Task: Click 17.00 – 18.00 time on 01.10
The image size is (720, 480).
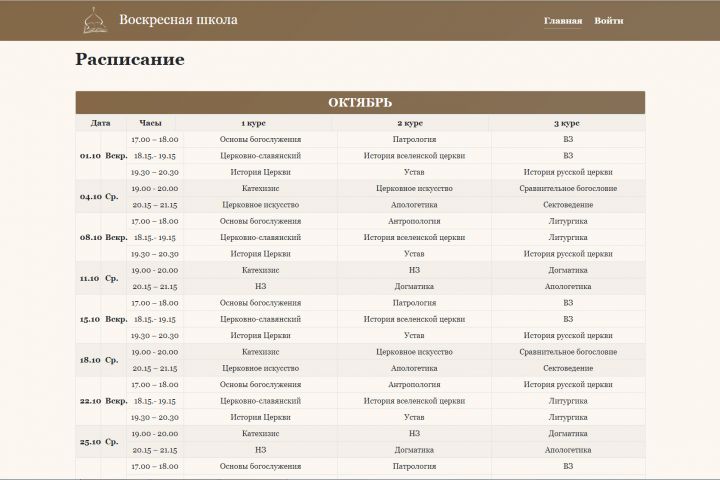Action: click(155, 139)
